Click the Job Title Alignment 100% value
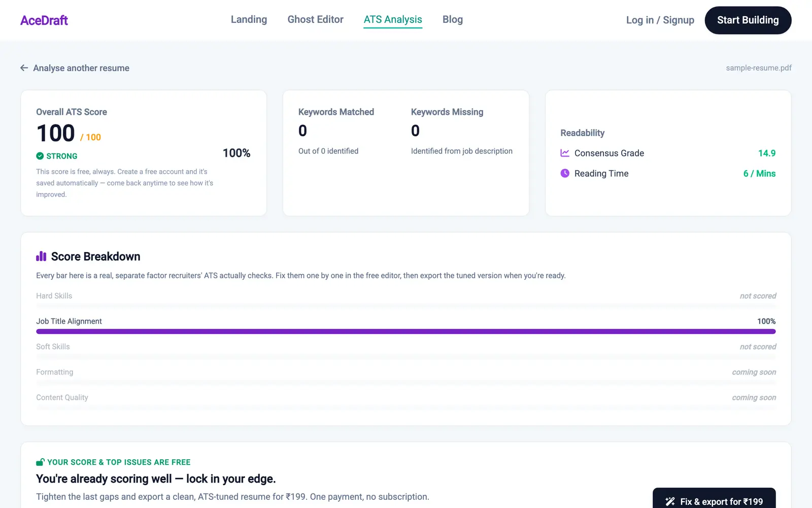The width and height of the screenshot is (812, 508). tap(766, 321)
